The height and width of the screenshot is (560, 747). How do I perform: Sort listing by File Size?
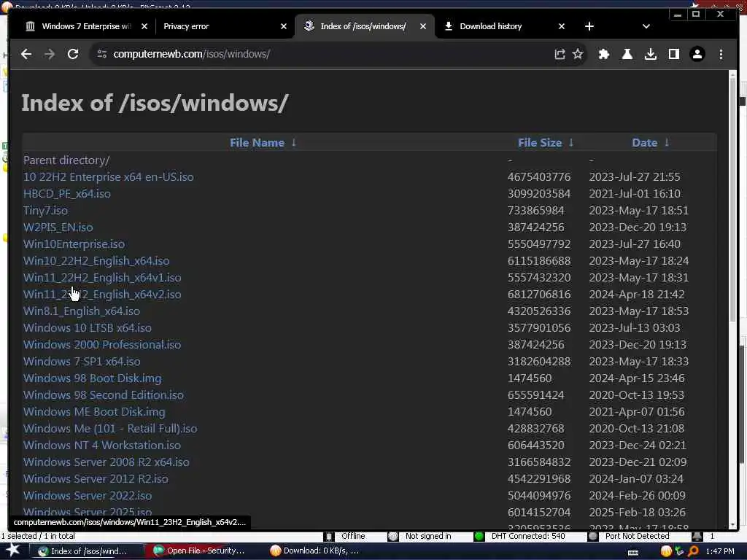540,143
